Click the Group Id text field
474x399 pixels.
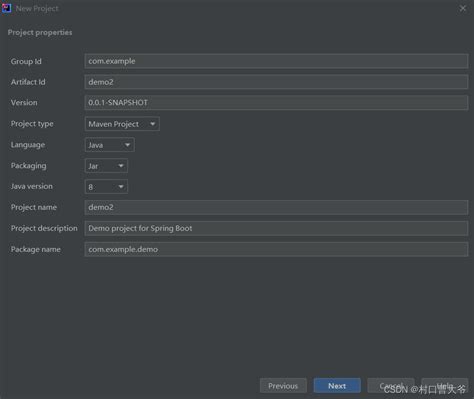click(x=276, y=61)
